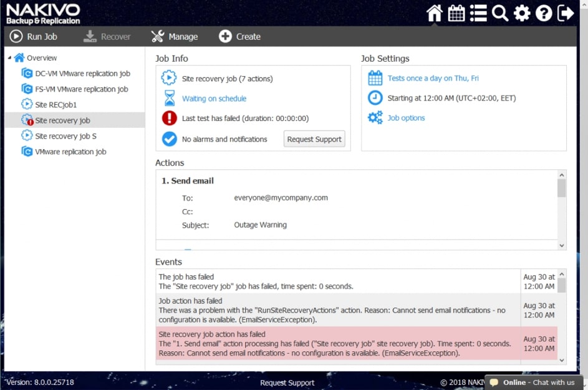The height and width of the screenshot is (390, 588).
Task: Click the search magnifier icon
Action: 499,13
